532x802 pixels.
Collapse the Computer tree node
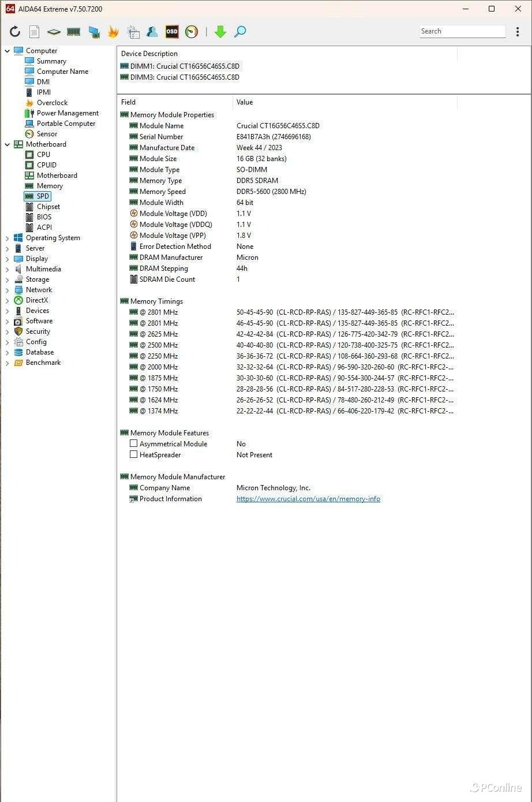click(8, 51)
